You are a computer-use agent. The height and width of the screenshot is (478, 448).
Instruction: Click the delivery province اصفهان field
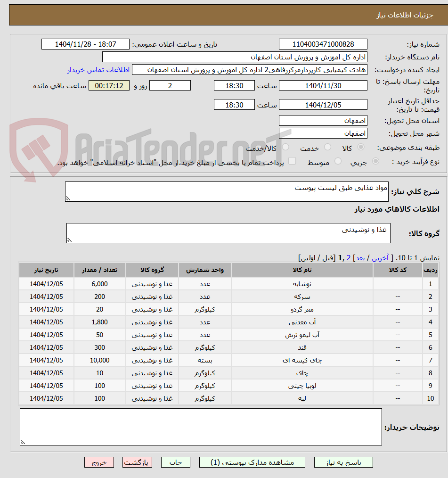point(323,121)
